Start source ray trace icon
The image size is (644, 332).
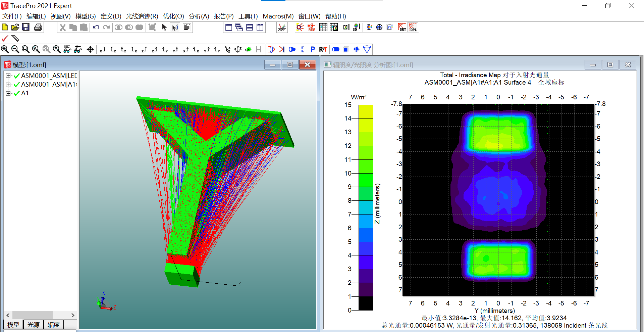coord(300,27)
